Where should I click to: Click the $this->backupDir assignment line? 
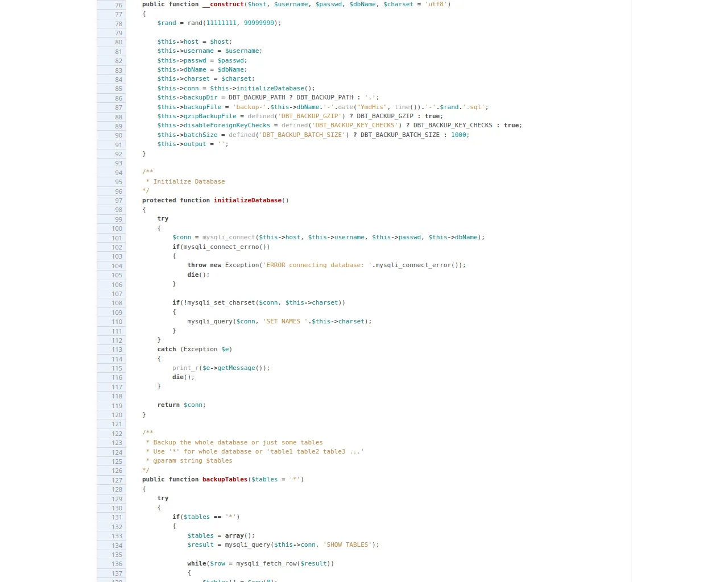(x=268, y=98)
